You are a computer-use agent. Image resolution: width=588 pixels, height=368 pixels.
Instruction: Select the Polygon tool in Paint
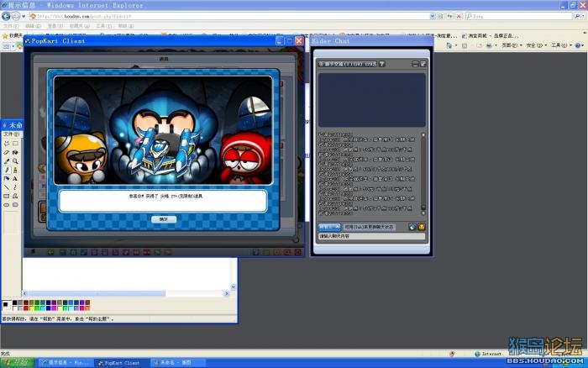(x=15, y=196)
